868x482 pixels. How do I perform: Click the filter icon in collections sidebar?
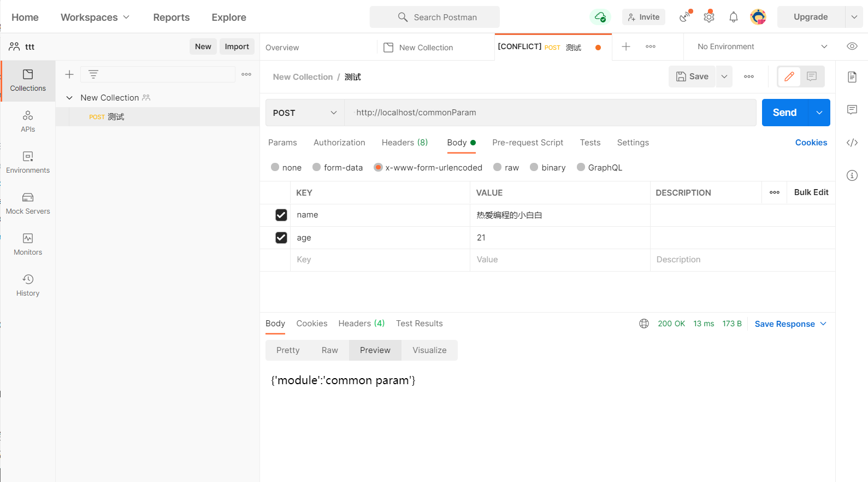pyautogui.click(x=93, y=74)
